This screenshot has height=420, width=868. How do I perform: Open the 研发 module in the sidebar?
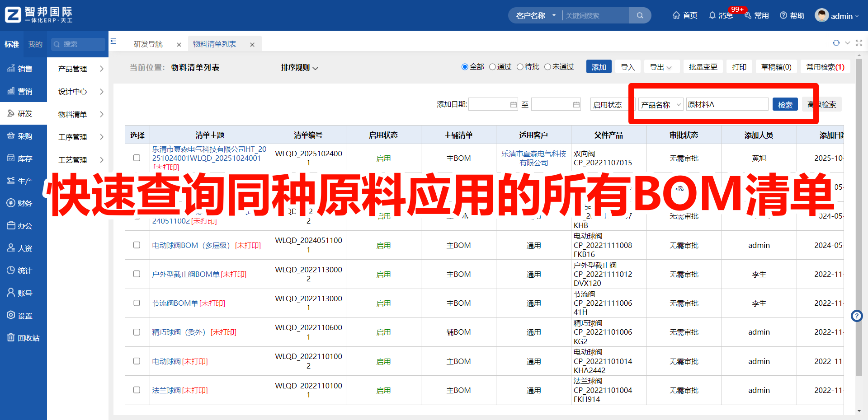(24, 113)
